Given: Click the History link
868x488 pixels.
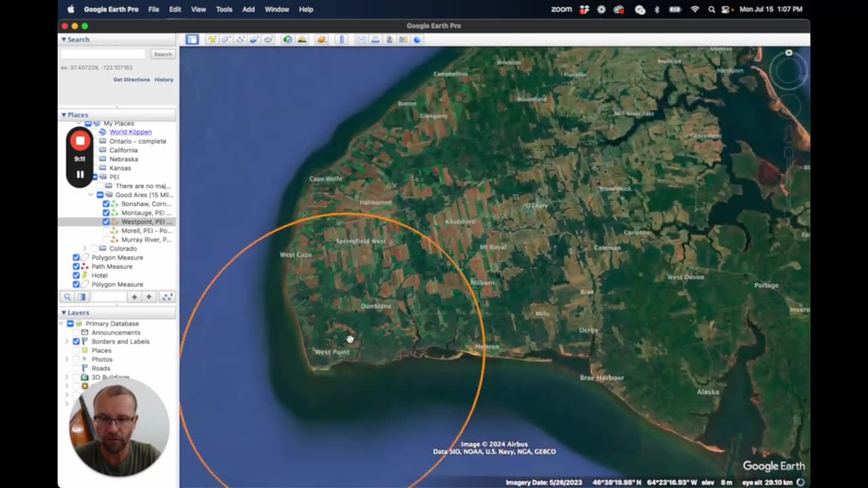Looking at the screenshot, I should (164, 79).
